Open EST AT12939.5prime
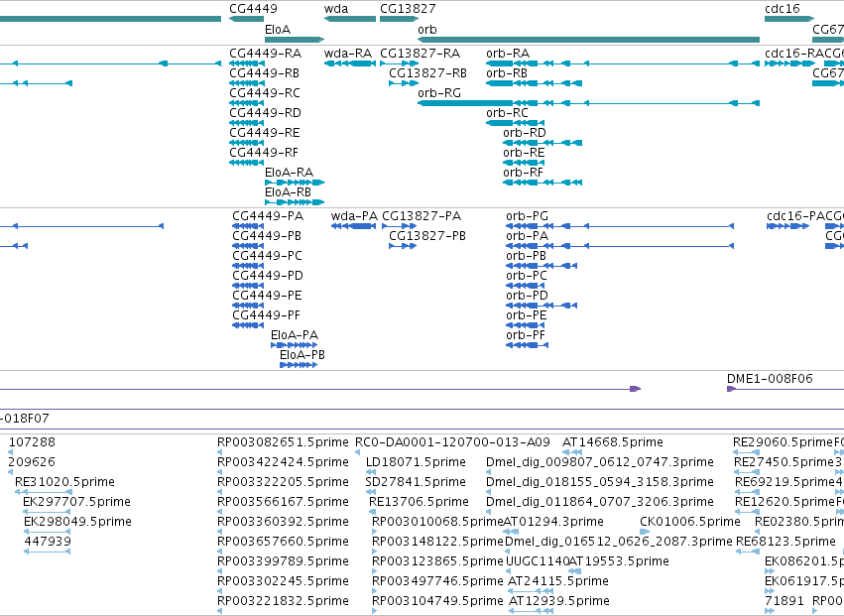844x616 pixels. click(x=531, y=611)
